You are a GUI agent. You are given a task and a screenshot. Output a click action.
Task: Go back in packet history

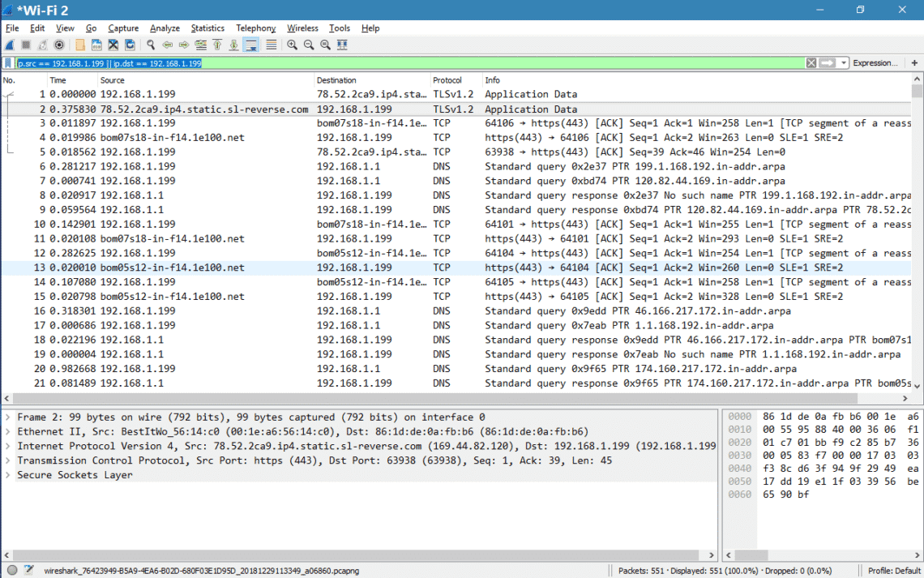tap(167, 45)
